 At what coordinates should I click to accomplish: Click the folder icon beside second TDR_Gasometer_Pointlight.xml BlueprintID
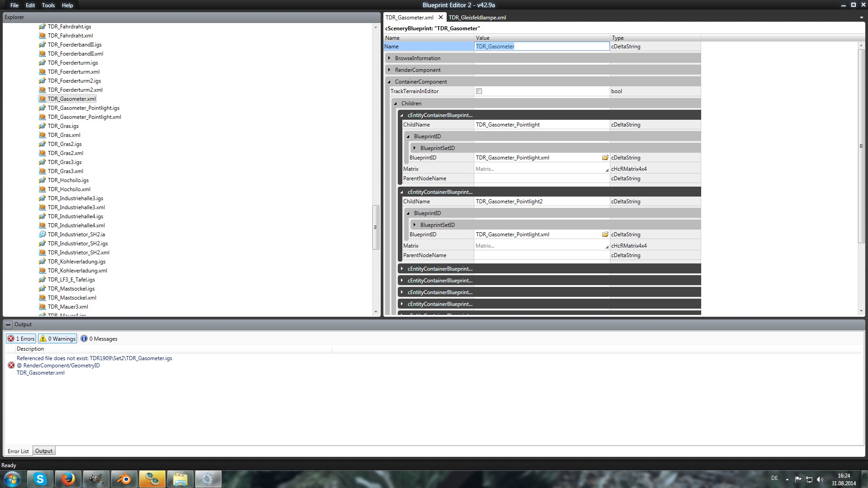tap(605, 235)
